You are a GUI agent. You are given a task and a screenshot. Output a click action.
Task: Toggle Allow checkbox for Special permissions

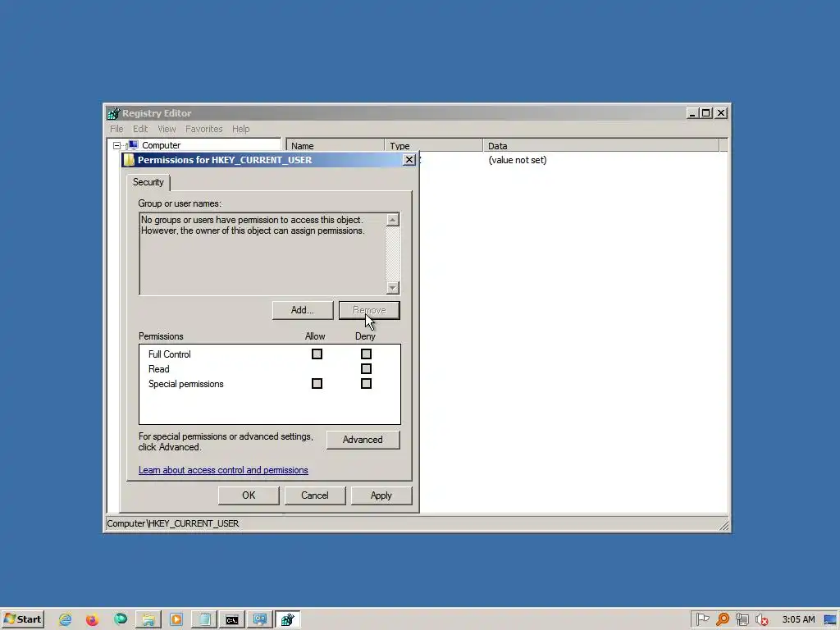pyautogui.click(x=317, y=384)
